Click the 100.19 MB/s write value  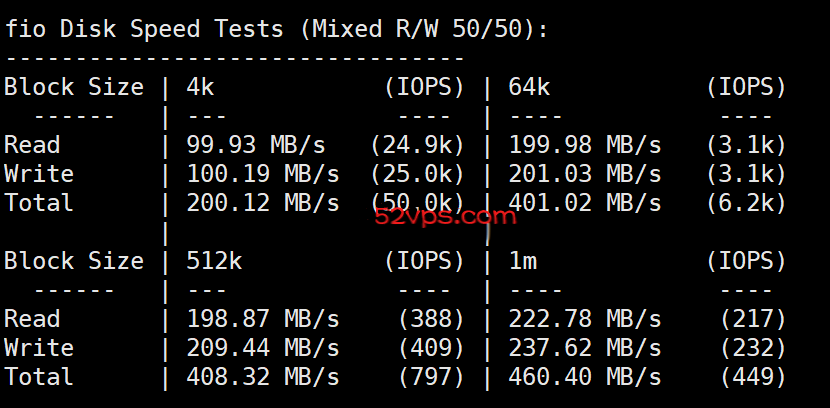click(263, 174)
